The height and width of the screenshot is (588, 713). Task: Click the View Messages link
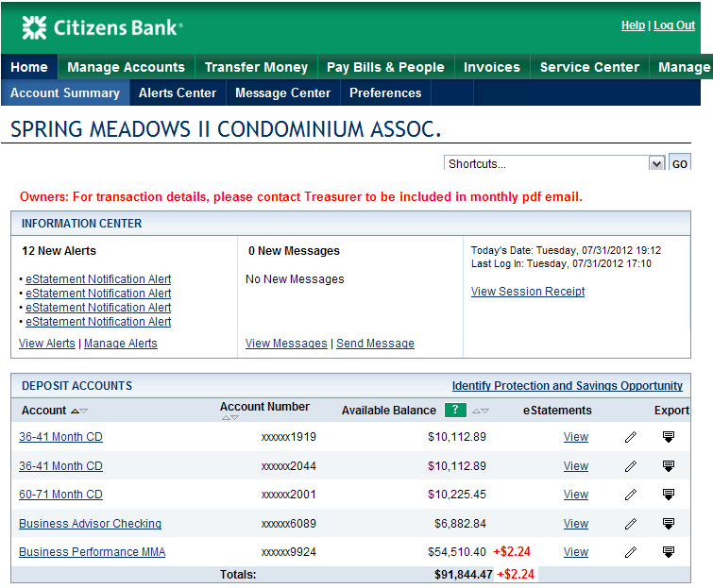(x=286, y=343)
